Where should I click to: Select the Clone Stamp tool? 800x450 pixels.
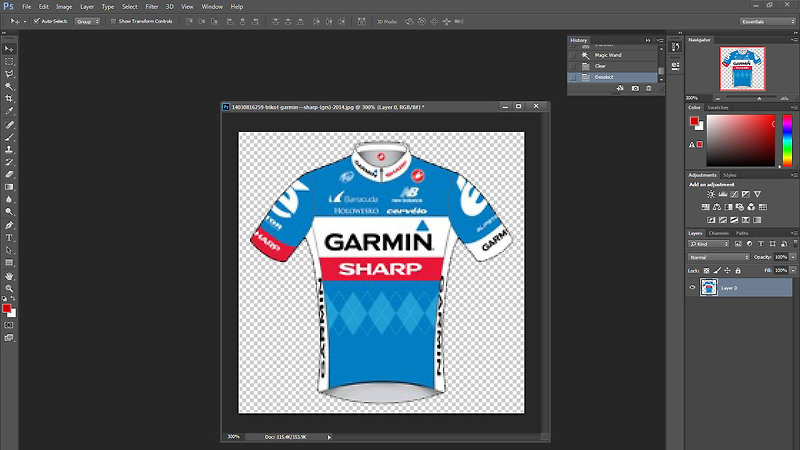(x=9, y=149)
